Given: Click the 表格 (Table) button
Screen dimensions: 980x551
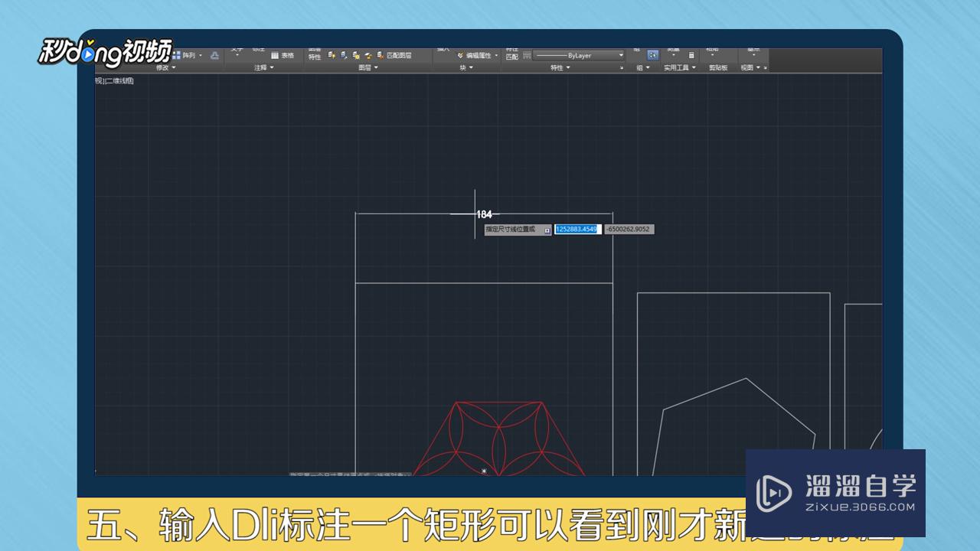Looking at the screenshot, I should pyautogui.click(x=283, y=55).
